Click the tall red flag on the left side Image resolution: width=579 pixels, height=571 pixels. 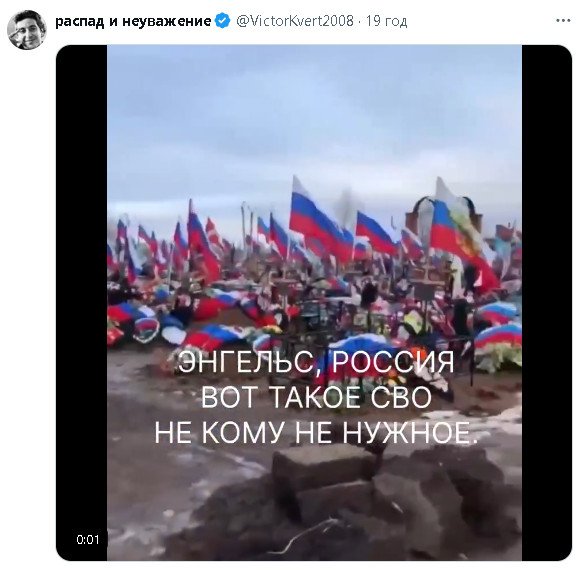[201, 242]
